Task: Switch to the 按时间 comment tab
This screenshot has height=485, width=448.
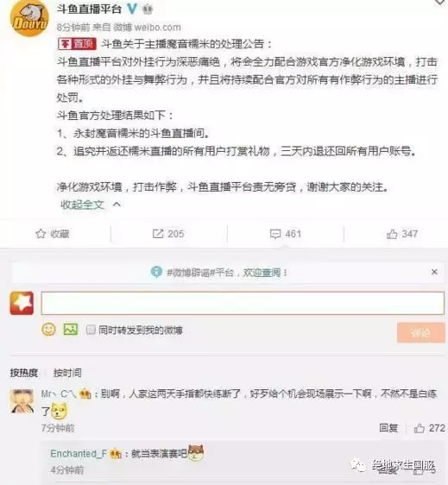Action: (x=67, y=373)
